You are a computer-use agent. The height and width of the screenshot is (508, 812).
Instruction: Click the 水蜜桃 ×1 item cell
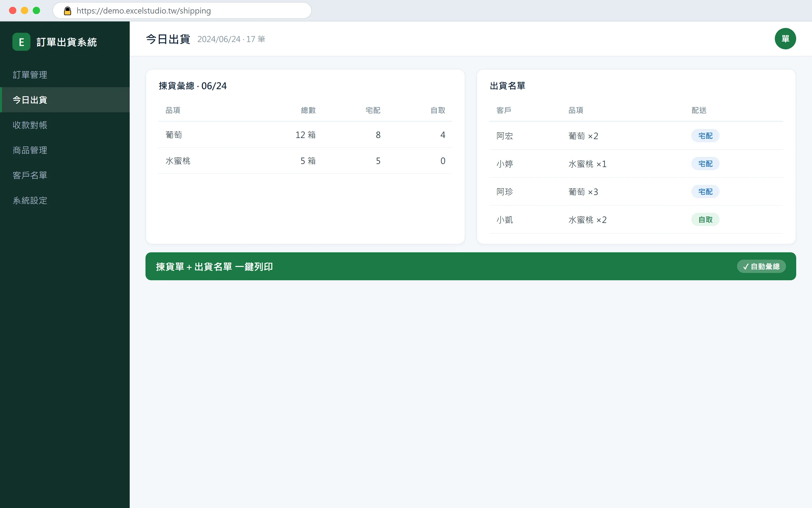tap(588, 164)
